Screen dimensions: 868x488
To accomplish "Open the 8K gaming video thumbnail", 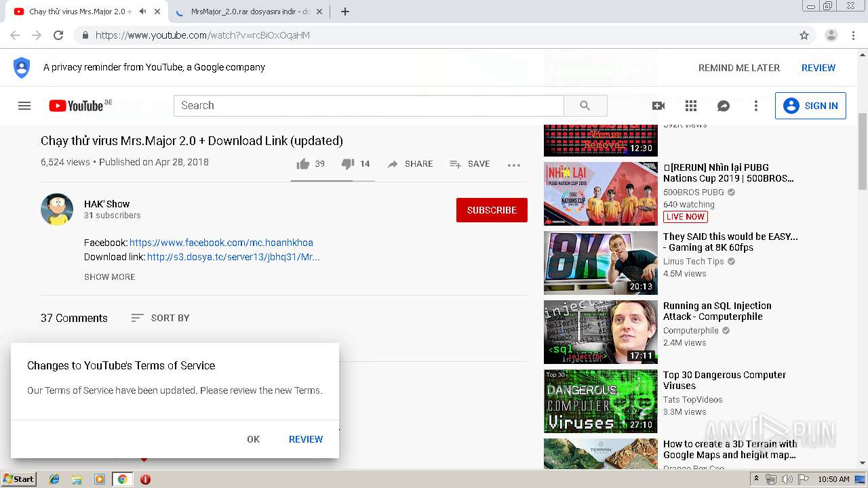I will click(x=601, y=263).
